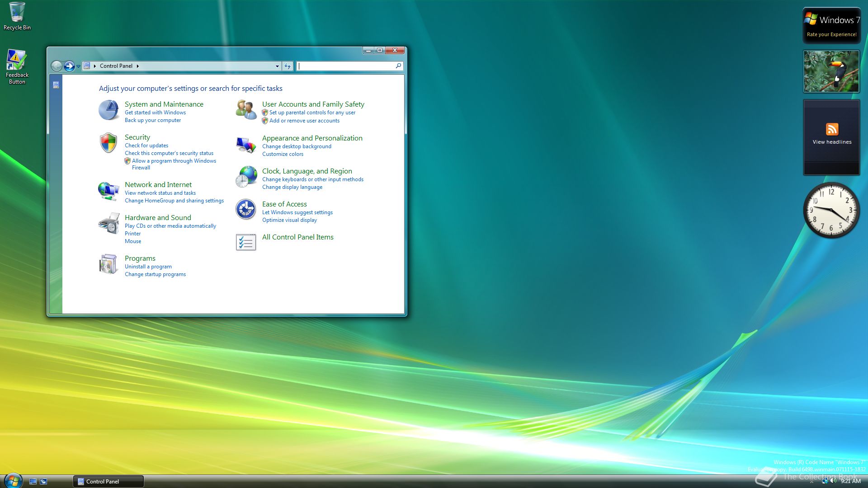Screen dimensions: 868x488
Task: Open Change display language
Action: [x=292, y=187]
